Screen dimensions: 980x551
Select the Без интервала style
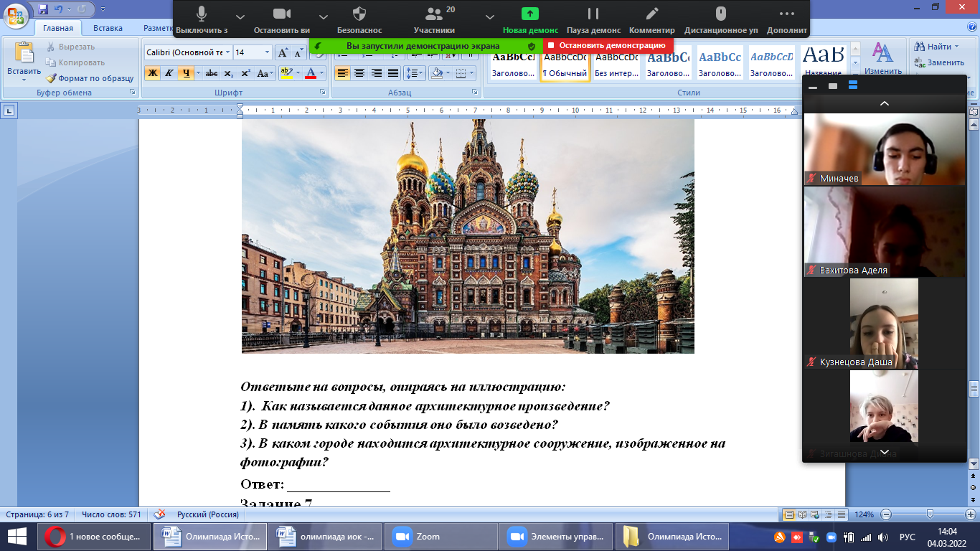(617, 65)
